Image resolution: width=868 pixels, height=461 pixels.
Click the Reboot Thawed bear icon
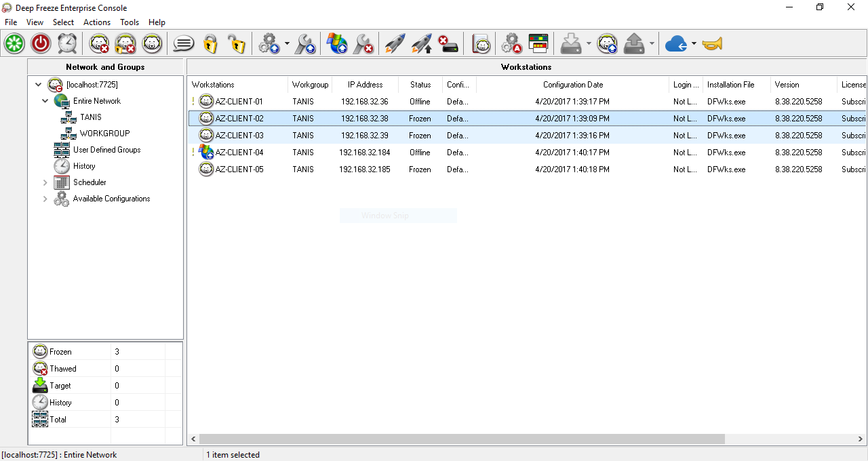[100, 44]
